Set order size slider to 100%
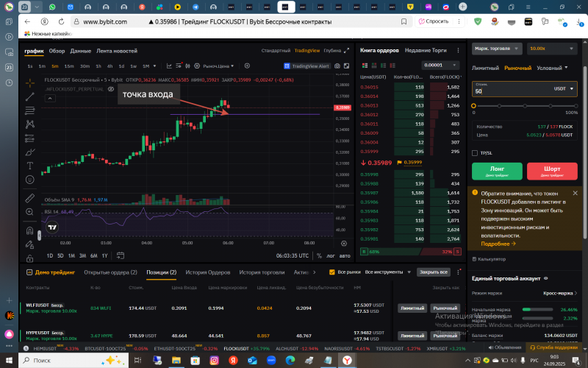 (x=576, y=106)
